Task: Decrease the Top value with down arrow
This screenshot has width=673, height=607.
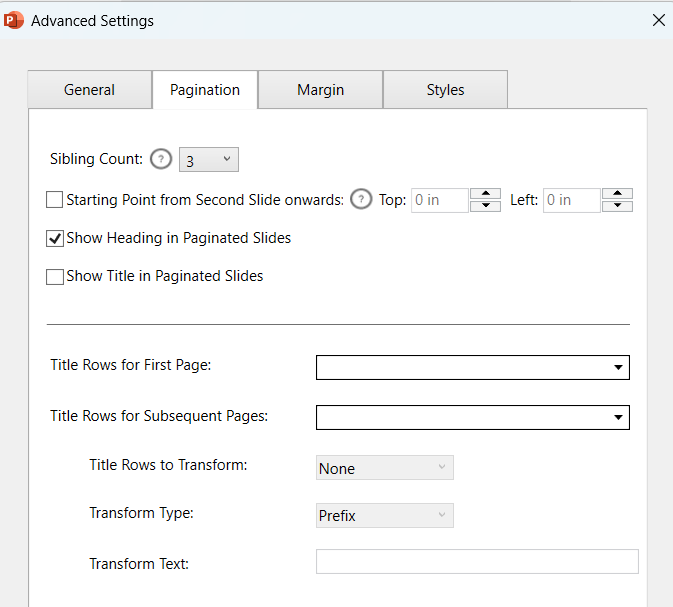Action: click(x=485, y=206)
